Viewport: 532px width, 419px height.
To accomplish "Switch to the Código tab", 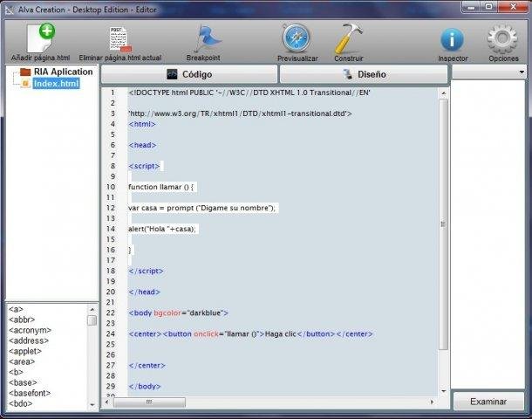I will (189, 74).
